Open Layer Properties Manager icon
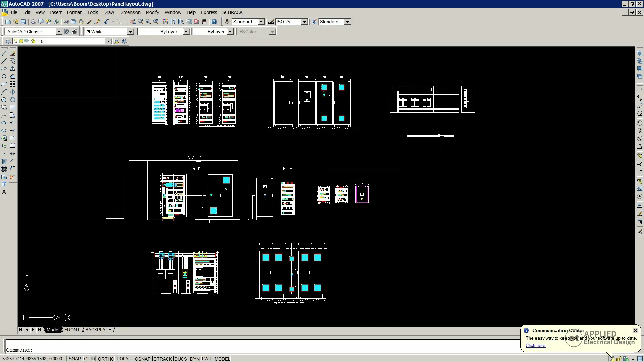Image resolution: width=644 pixels, height=362 pixels. pos(8,41)
